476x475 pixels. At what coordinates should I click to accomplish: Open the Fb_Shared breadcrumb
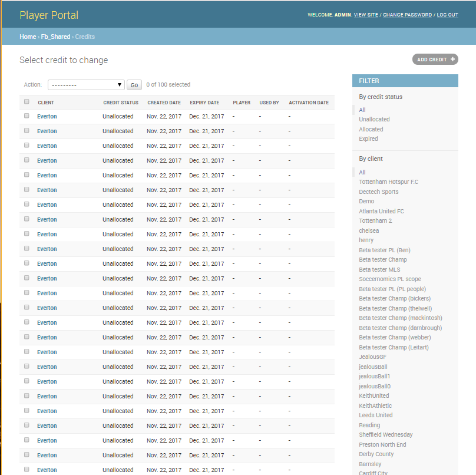(x=55, y=37)
